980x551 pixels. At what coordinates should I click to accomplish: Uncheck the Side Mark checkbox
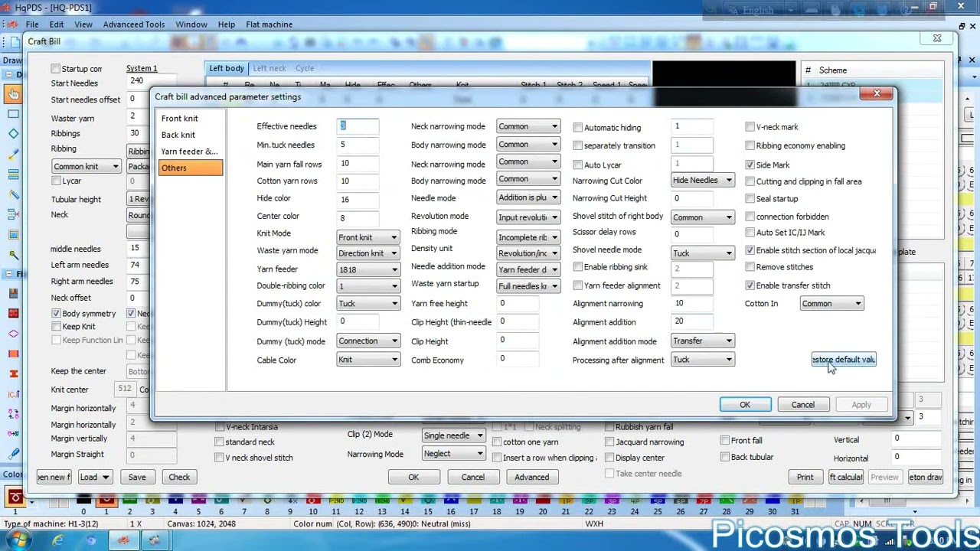(750, 165)
